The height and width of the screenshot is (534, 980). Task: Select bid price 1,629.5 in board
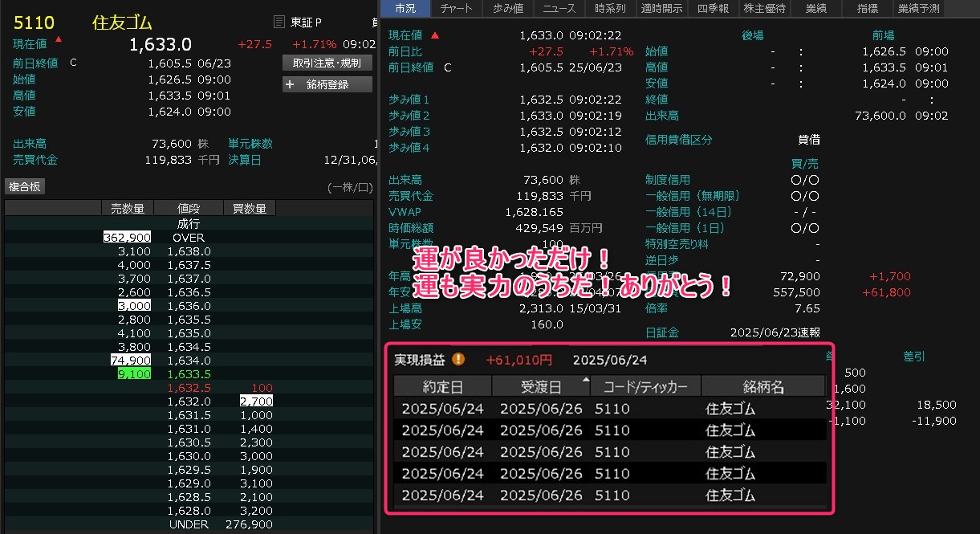(189, 470)
